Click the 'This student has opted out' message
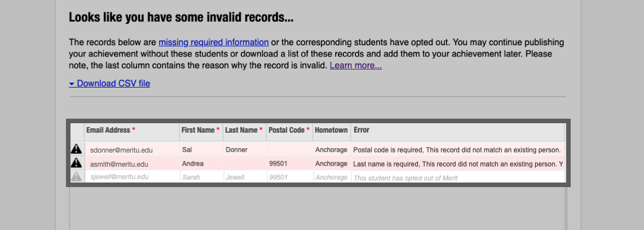This screenshot has height=230, width=644. point(405,178)
